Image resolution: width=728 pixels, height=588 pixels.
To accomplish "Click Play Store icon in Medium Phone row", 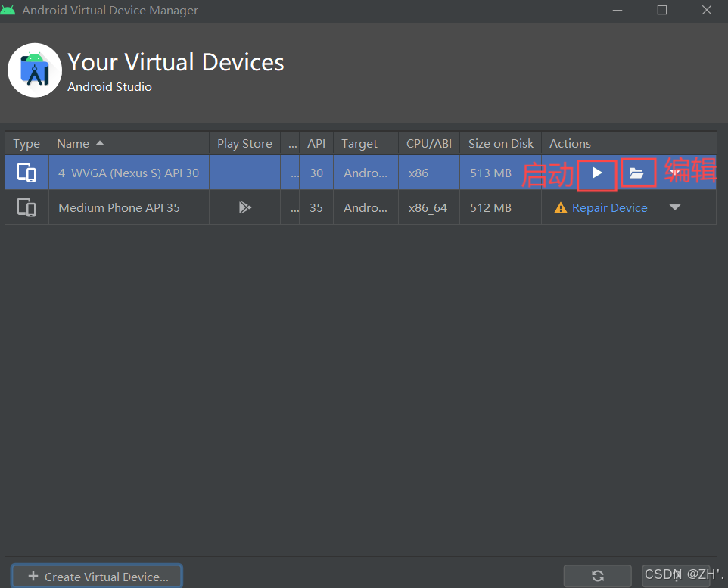I will pyautogui.click(x=244, y=207).
